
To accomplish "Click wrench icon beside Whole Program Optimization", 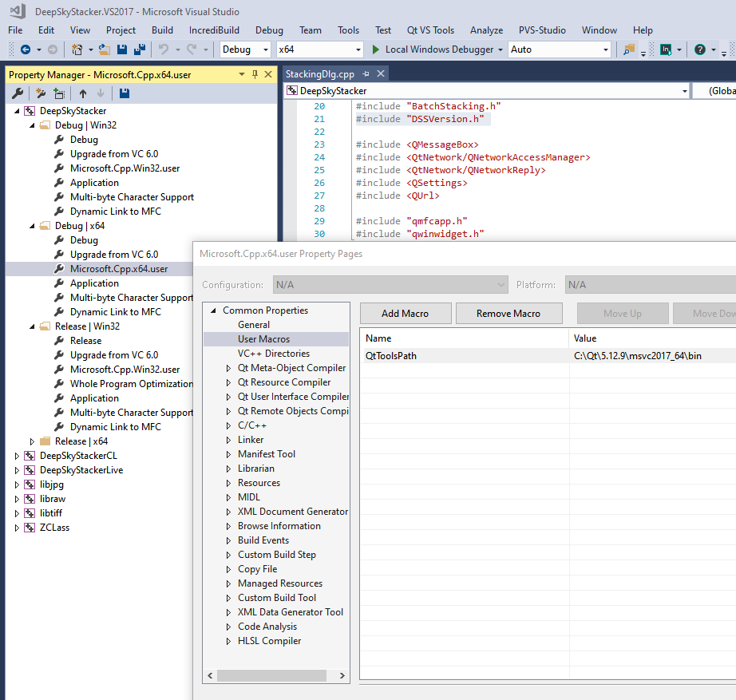I will [x=59, y=384].
